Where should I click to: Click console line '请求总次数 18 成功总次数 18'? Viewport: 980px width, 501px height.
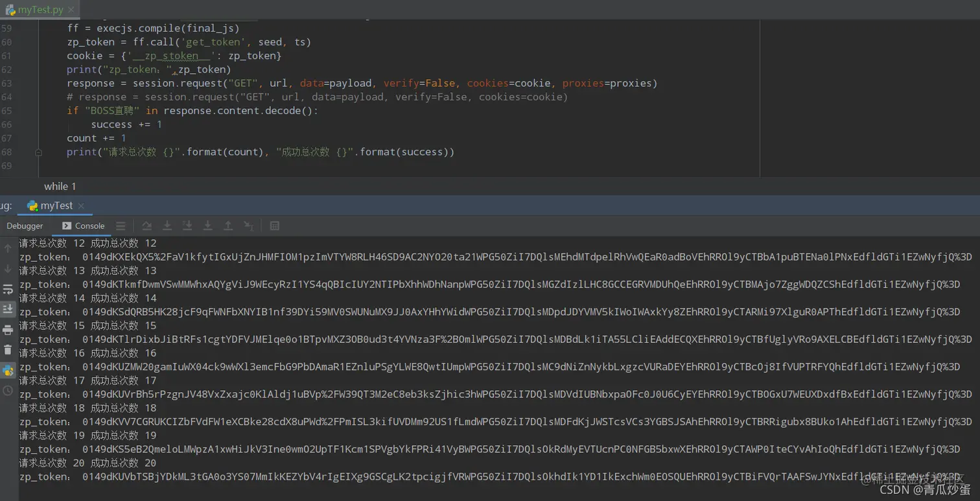click(x=88, y=408)
